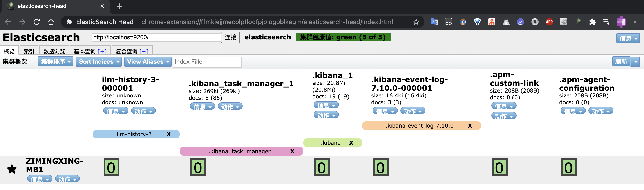This screenshot has height=190, width=644.
Task: Open the top-right 信息 dropdown
Action: [x=628, y=38]
